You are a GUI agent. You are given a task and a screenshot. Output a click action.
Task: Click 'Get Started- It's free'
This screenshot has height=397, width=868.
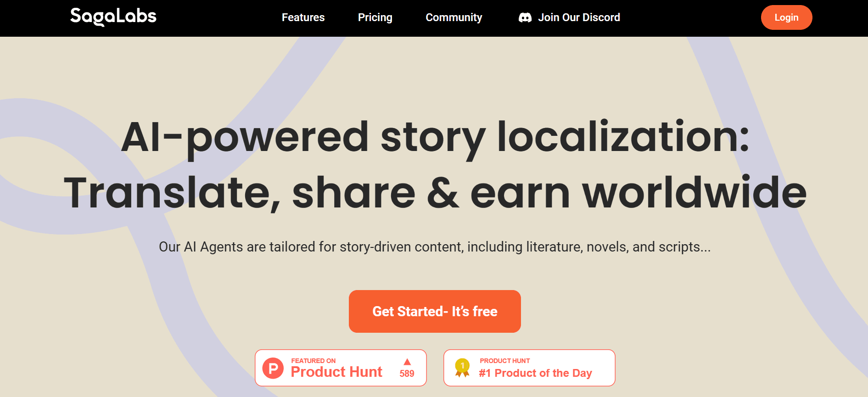435,311
